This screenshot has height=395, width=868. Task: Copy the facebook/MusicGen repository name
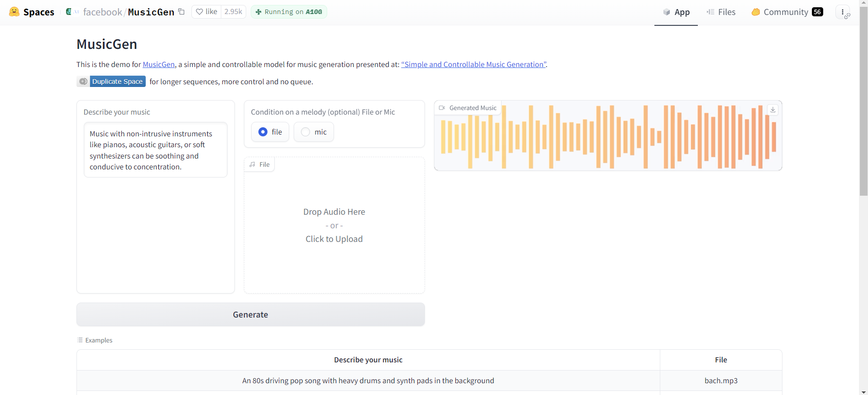[x=181, y=12]
